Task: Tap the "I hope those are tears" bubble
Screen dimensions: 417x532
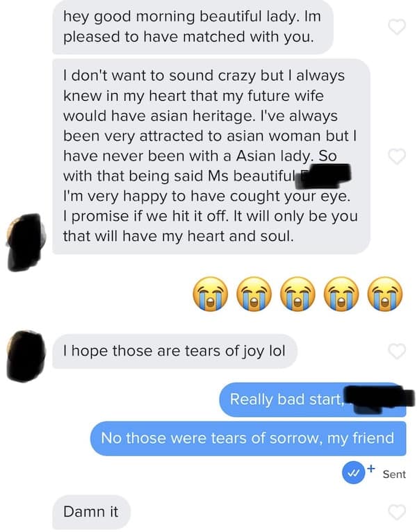Action: pyautogui.click(x=174, y=351)
